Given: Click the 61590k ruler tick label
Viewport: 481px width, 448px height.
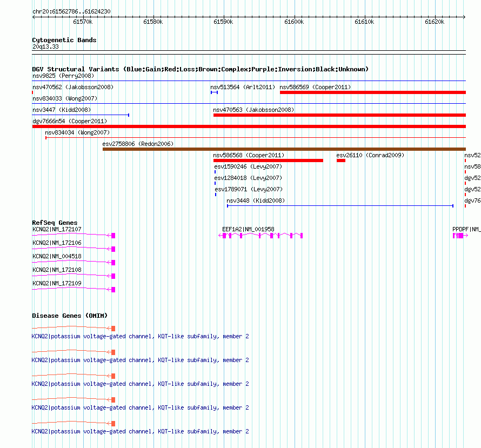Looking at the screenshot, I should click(223, 22).
